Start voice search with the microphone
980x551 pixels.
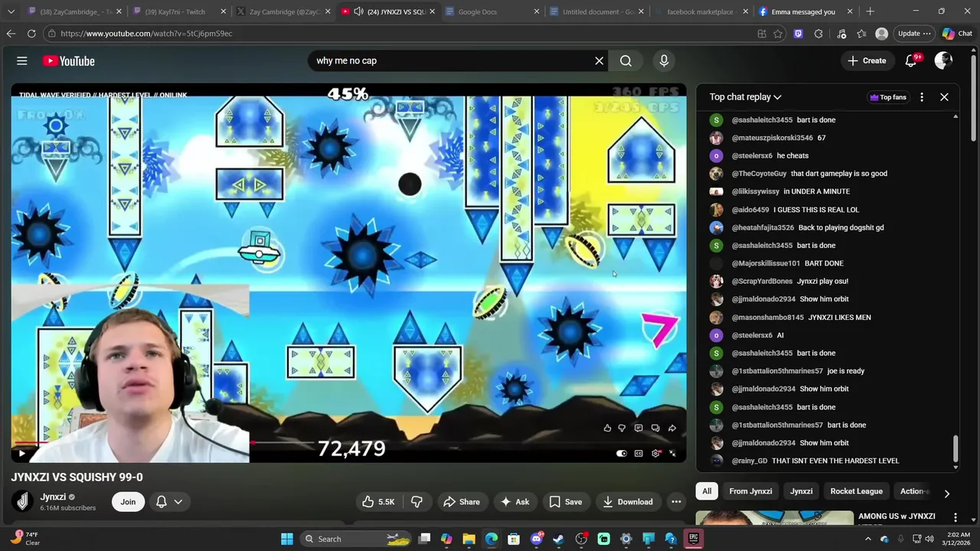(x=664, y=60)
